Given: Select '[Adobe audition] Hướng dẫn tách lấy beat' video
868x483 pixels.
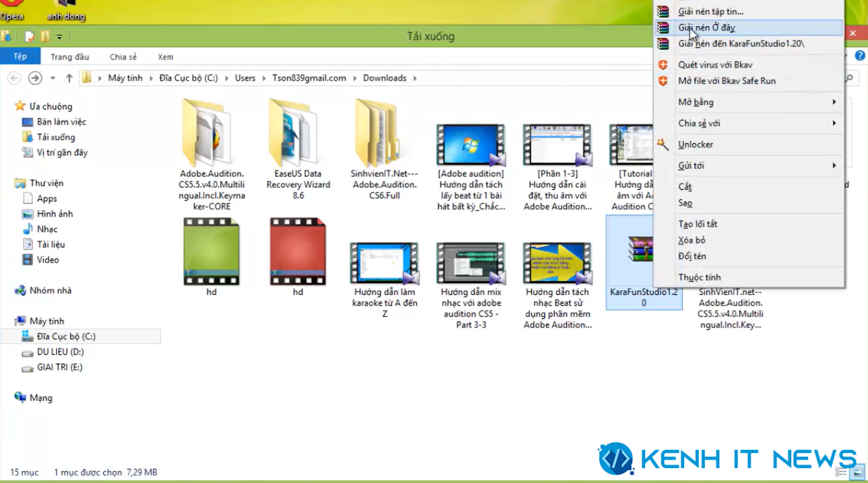Looking at the screenshot, I should [x=471, y=167].
